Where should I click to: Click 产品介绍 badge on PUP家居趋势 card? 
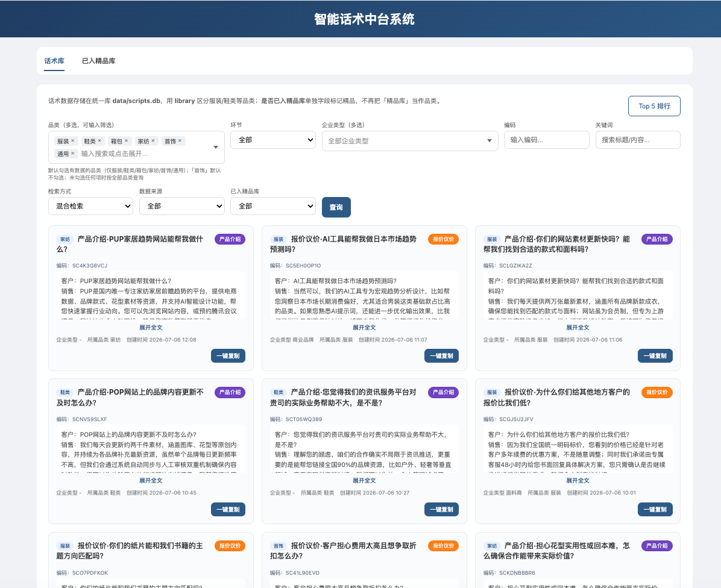(230, 239)
